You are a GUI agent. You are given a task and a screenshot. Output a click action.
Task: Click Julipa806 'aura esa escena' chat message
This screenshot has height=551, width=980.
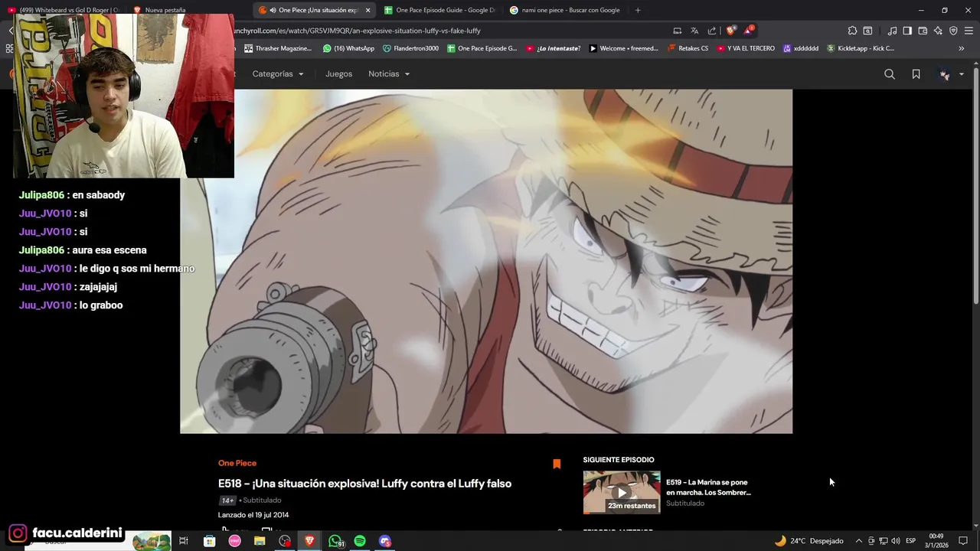[83, 250]
